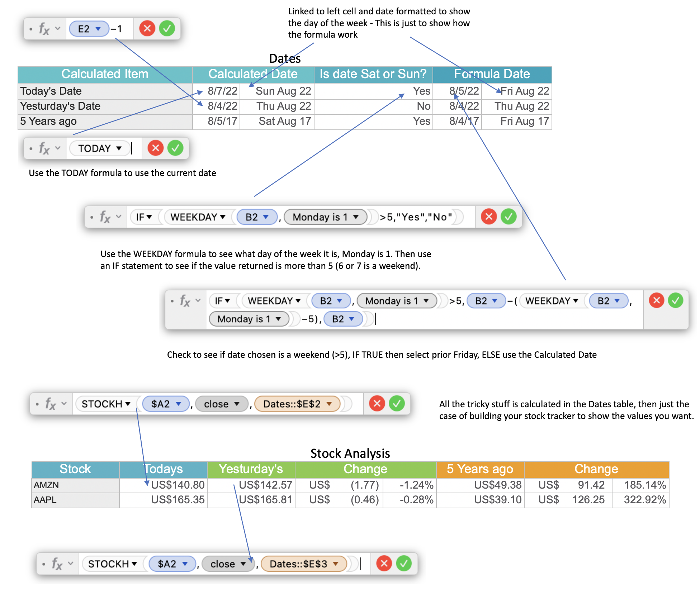Image resolution: width=700 pixels, height=613 pixels.
Task: Cancel the TODAY formula with red X
Action: (156, 148)
